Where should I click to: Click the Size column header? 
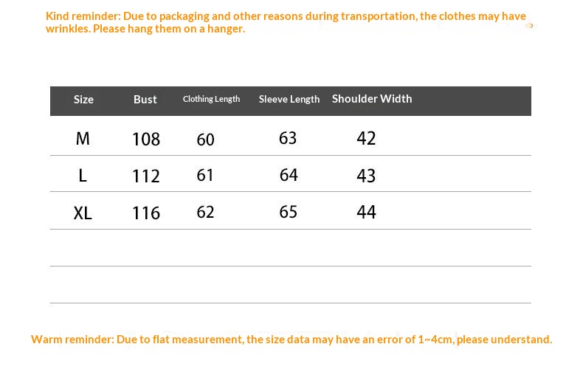coord(83,100)
